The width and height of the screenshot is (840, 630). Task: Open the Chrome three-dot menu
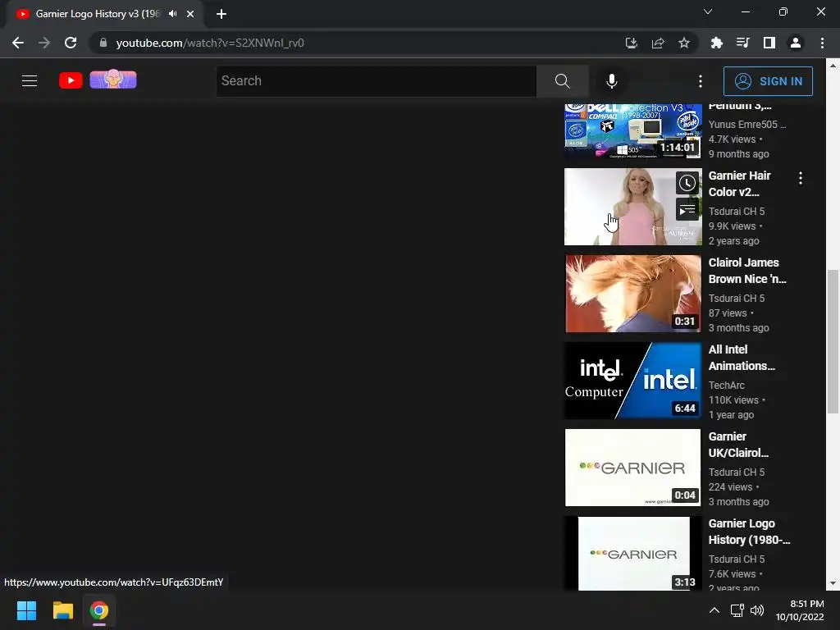point(822,43)
